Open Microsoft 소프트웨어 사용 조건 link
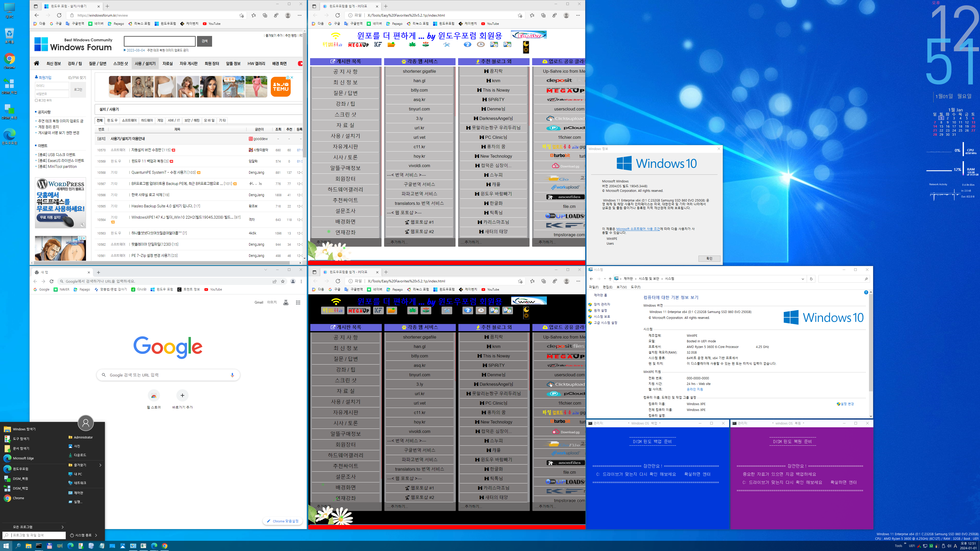The height and width of the screenshot is (551, 980). tap(638, 229)
